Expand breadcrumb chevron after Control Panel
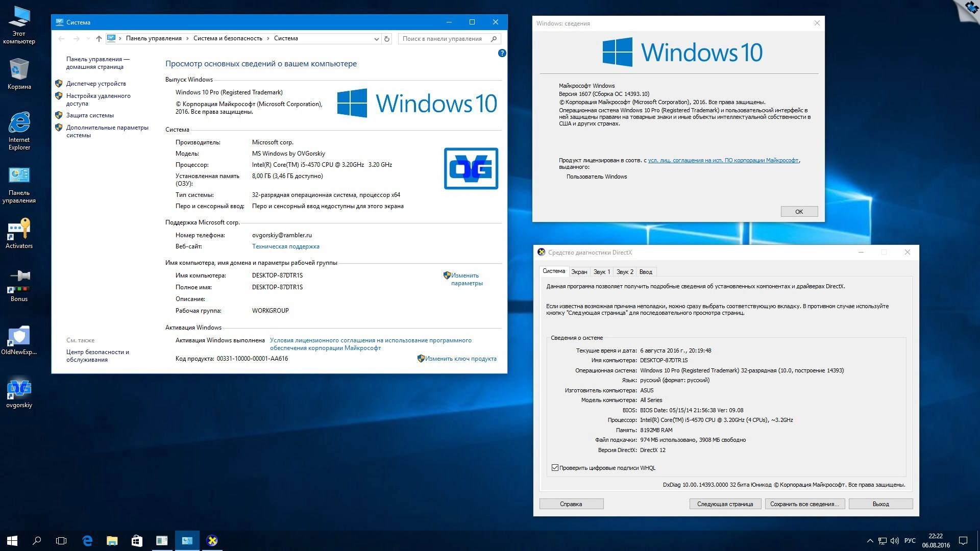This screenshot has width=980, height=551. (187, 38)
